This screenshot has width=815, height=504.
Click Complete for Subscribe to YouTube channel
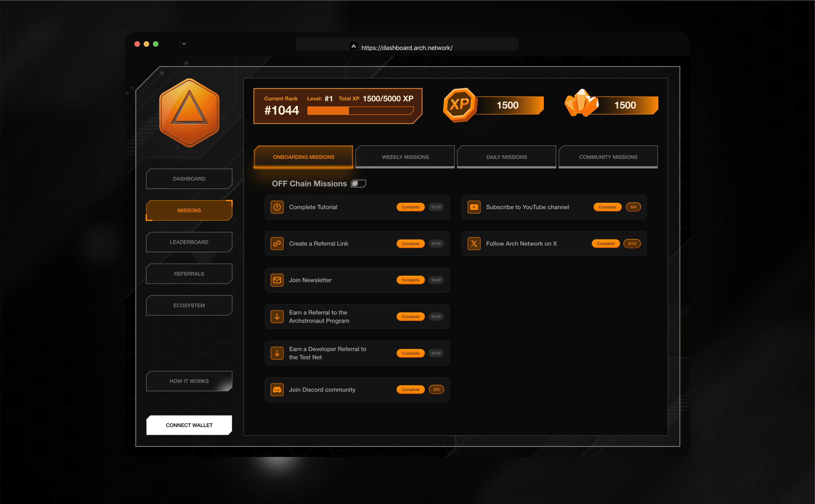608,207
